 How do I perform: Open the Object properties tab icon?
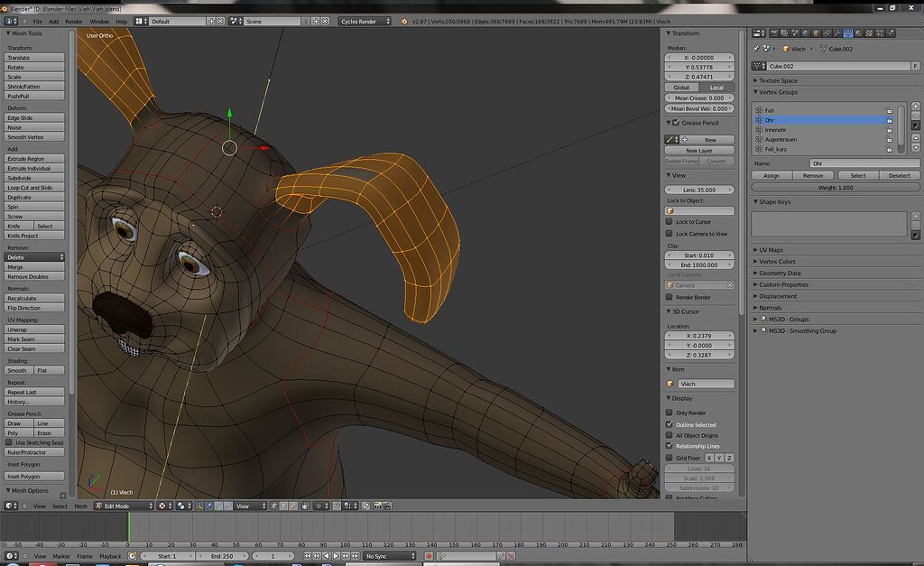pos(816,33)
